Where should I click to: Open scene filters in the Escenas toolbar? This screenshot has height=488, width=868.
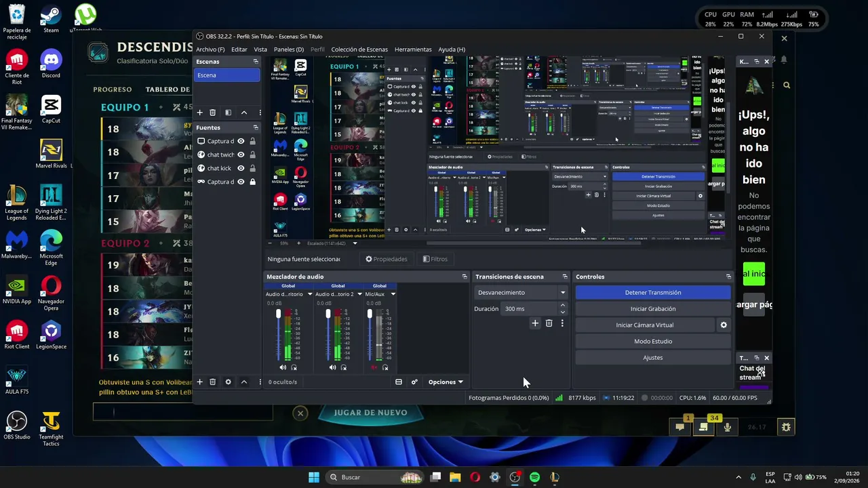228,113
